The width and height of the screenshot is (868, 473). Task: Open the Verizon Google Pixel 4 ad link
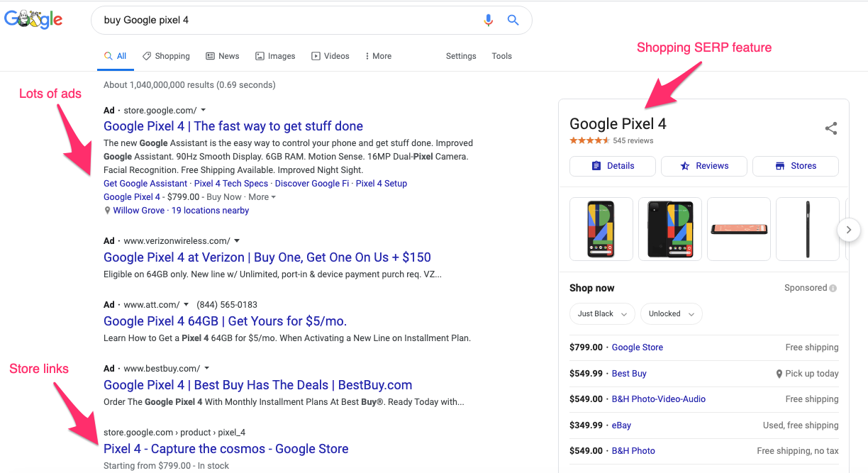coord(267,257)
